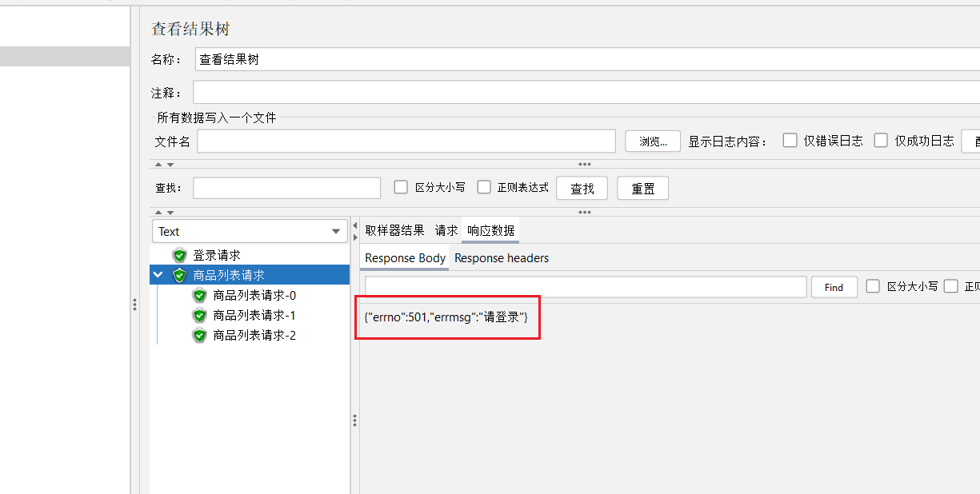Click down arrow on divider below 查找 row
The image size is (980, 494).
pos(170,213)
